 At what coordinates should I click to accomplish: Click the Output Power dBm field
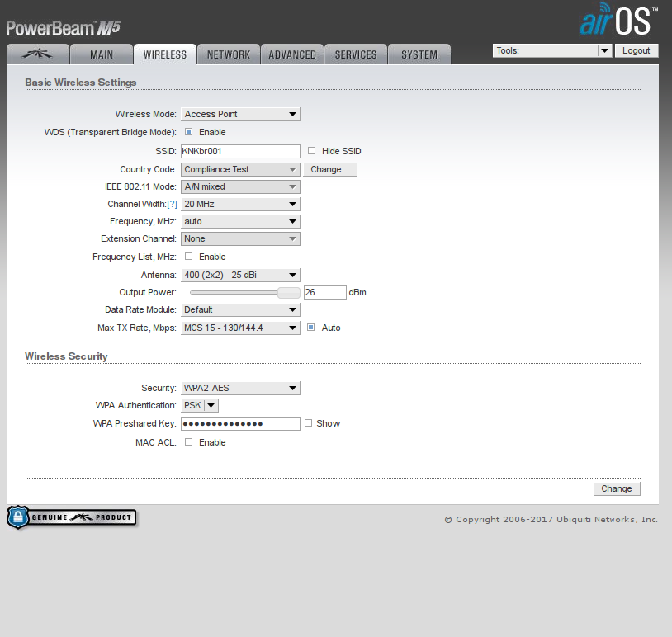(x=325, y=292)
